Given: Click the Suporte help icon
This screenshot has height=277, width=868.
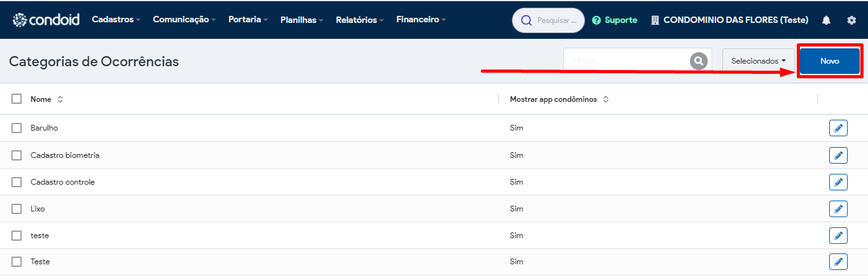Looking at the screenshot, I should 596,20.
